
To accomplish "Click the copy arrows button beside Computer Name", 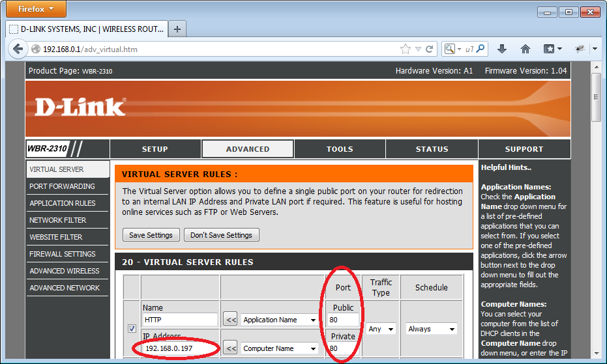I will click(x=230, y=348).
